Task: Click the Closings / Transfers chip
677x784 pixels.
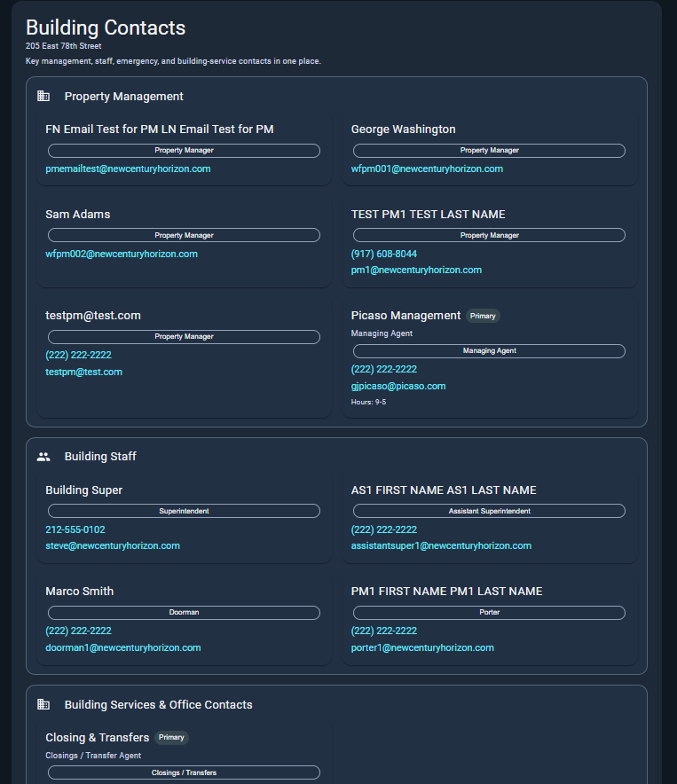Action: pos(184,772)
